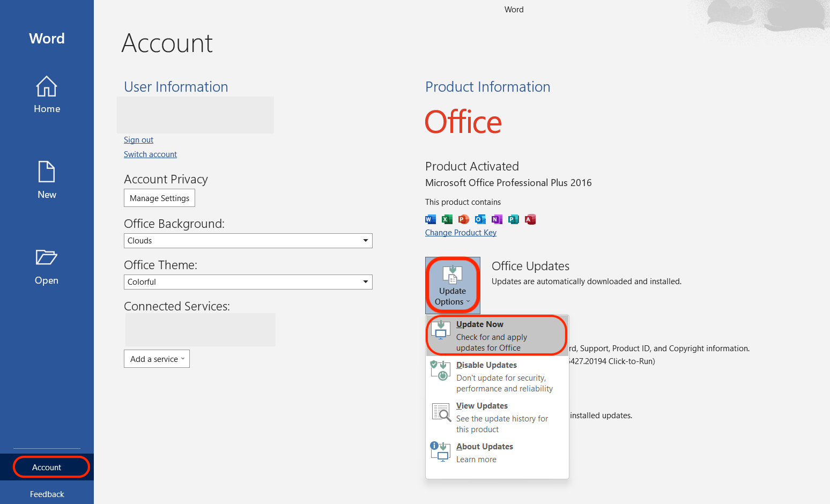Screen dimensions: 830x504
Task: Click the PowerPoint app icon
Action: click(464, 219)
